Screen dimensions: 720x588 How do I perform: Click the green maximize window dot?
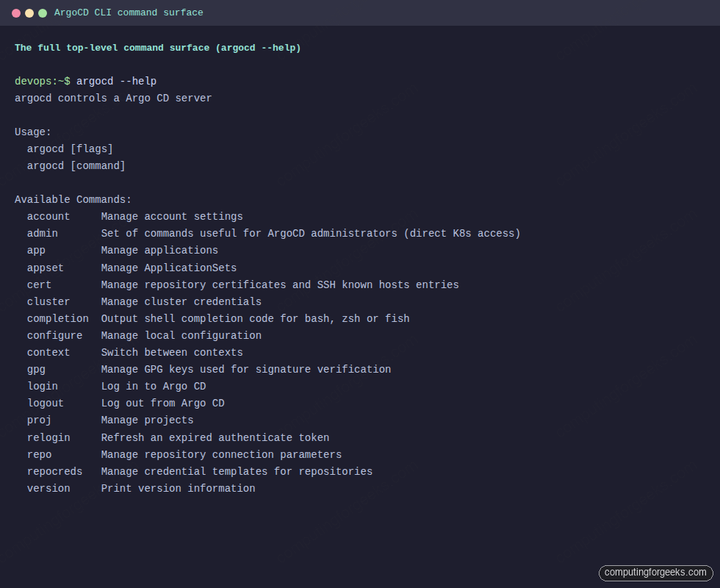point(43,13)
